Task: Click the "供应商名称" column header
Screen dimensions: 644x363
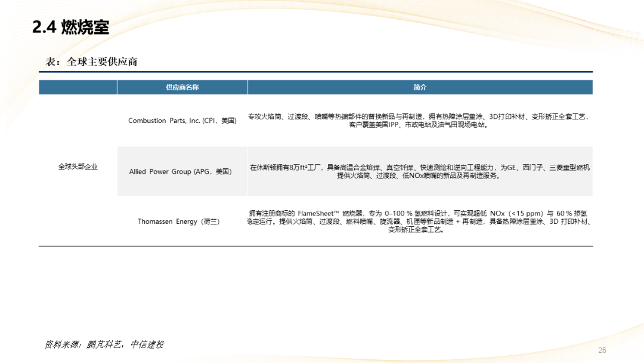Action: [182, 87]
